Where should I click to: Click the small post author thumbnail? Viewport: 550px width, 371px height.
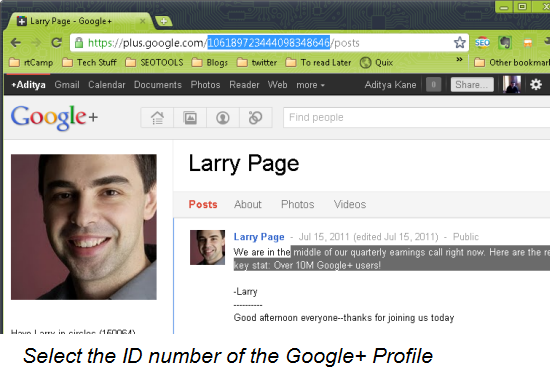[x=207, y=247]
